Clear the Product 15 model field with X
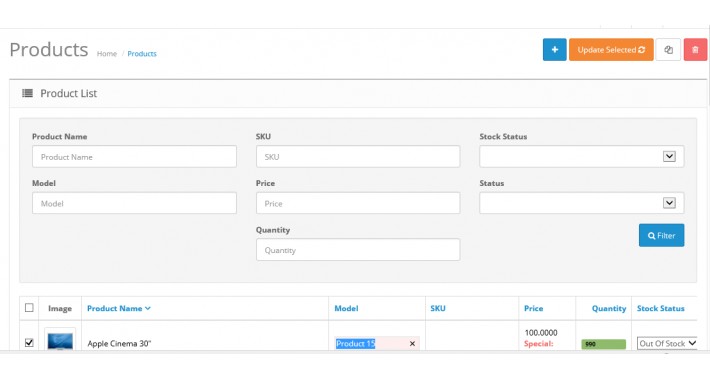 click(x=412, y=344)
